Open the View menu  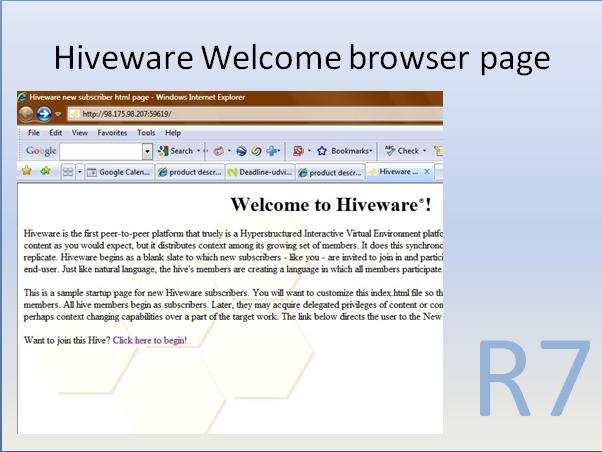point(80,133)
